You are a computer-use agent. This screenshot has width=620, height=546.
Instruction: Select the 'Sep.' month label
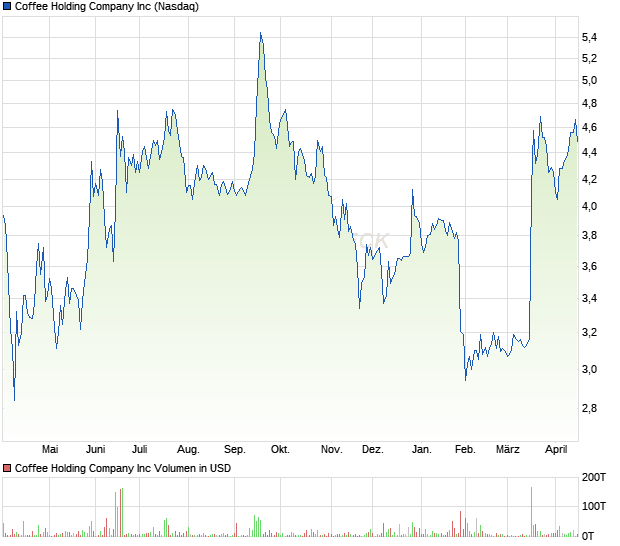(235, 450)
